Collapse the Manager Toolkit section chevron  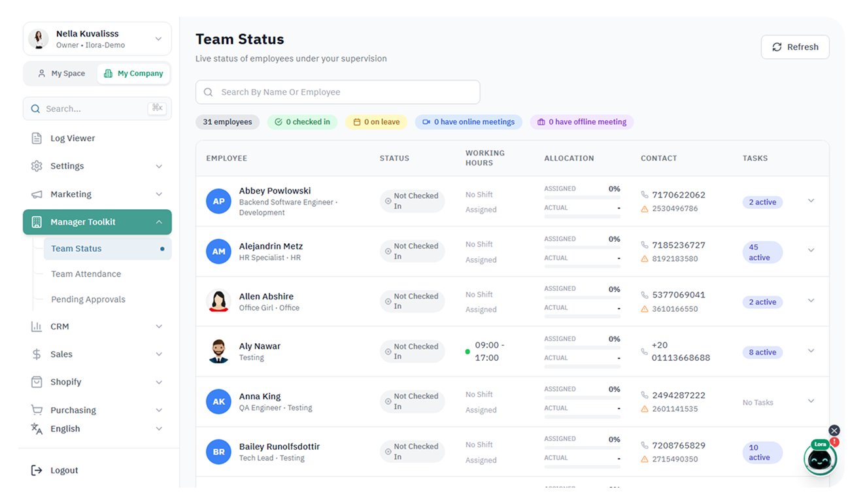[x=159, y=222]
